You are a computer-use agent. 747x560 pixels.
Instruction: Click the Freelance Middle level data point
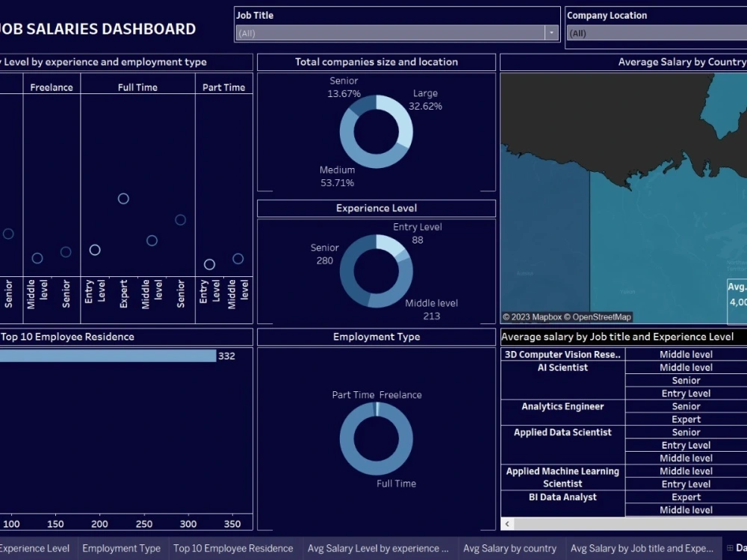[x=37, y=258]
